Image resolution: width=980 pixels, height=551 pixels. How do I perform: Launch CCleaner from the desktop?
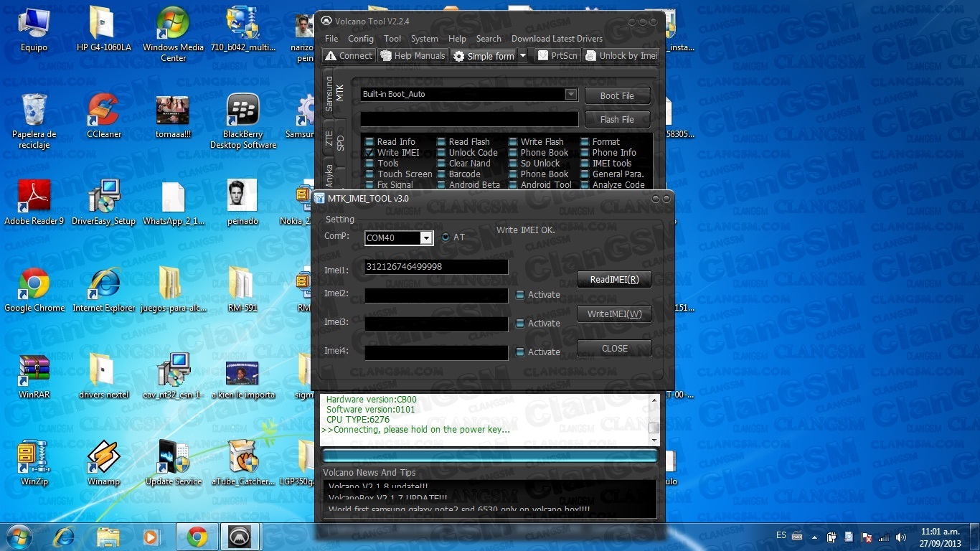(x=104, y=116)
